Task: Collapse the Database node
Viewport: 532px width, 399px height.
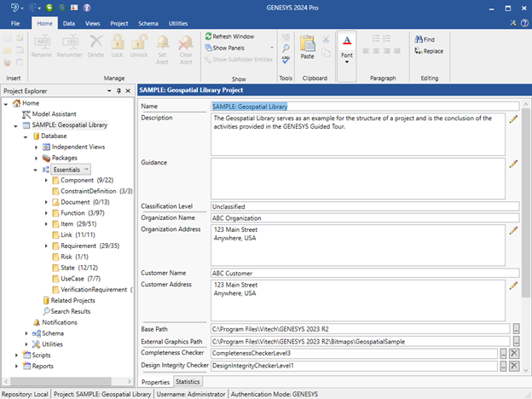Action: [26, 136]
